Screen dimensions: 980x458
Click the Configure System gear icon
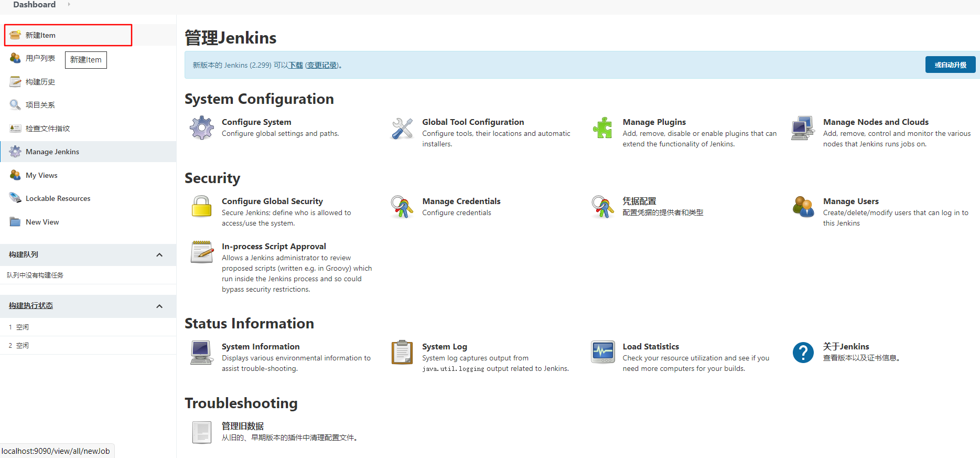pos(202,128)
